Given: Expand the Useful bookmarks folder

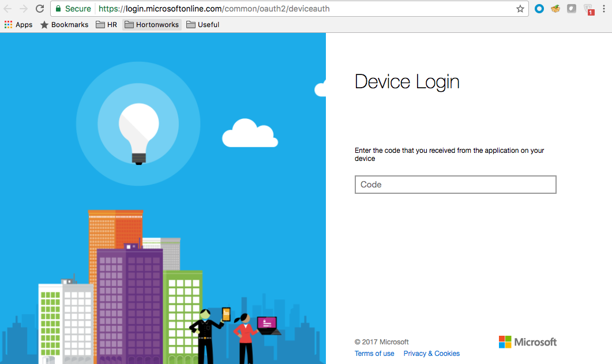Looking at the screenshot, I should 202,25.
